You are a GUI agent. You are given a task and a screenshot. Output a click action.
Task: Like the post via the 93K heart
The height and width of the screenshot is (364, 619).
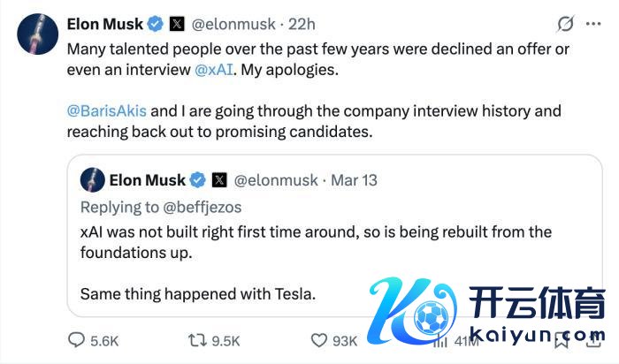(321, 340)
